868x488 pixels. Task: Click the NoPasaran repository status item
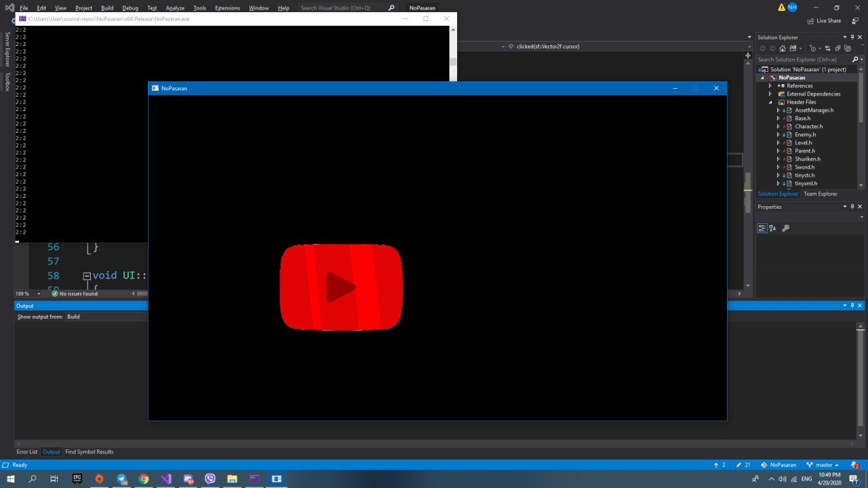pos(778,465)
